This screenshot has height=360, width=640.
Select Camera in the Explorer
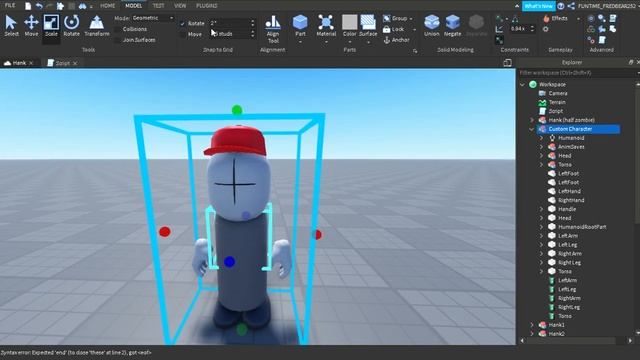click(x=558, y=93)
